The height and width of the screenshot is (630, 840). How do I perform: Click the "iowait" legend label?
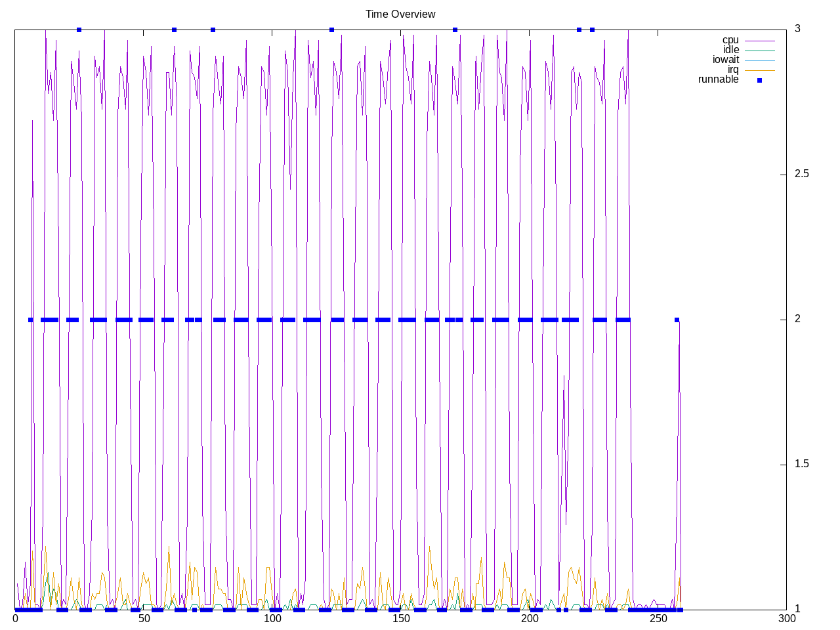(726, 60)
